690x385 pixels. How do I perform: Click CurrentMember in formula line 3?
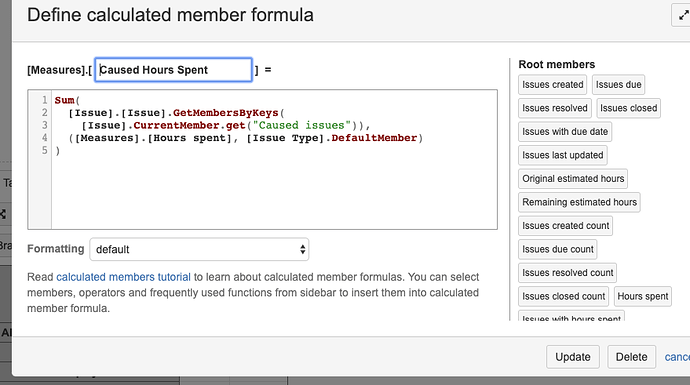(x=176, y=125)
